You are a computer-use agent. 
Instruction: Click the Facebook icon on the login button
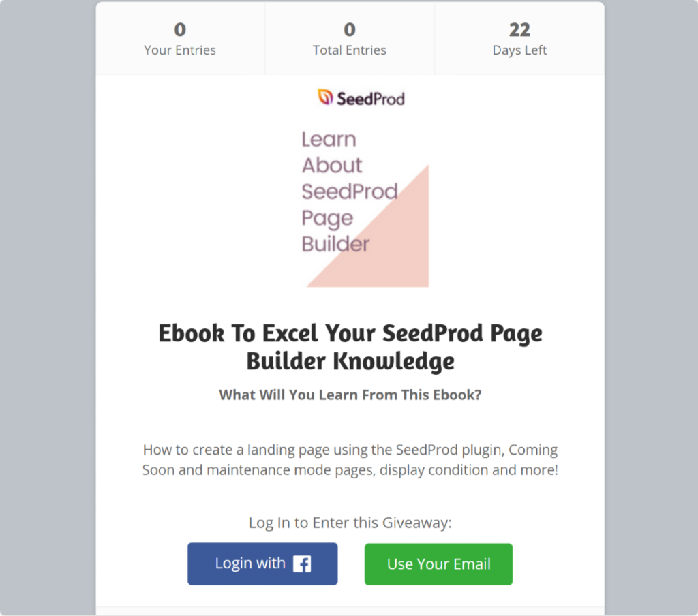(x=303, y=564)
